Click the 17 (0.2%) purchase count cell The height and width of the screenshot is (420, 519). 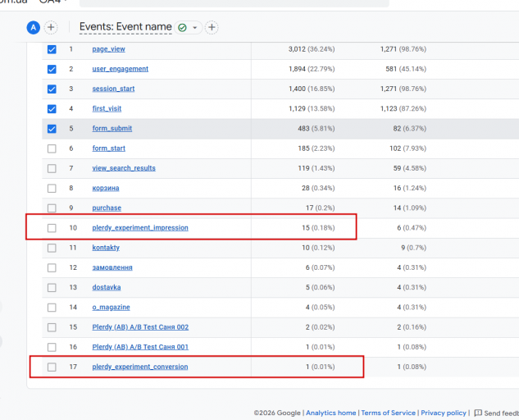click(320, 208)
